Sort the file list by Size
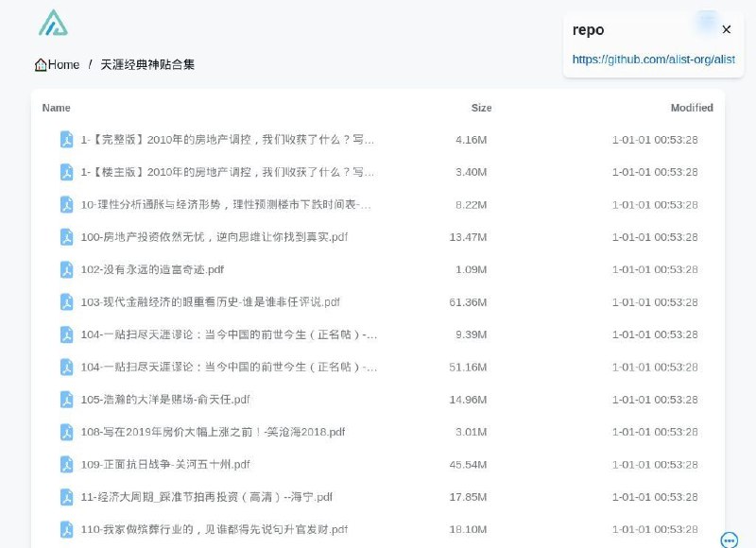756x548 pixels. click(x=481, y=108)
